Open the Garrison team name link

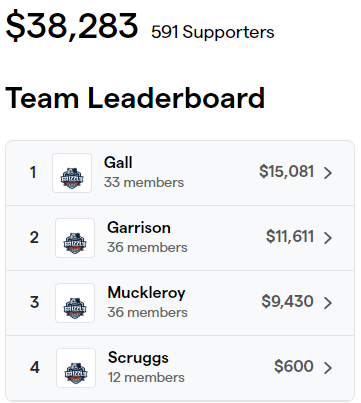[139, 228]
